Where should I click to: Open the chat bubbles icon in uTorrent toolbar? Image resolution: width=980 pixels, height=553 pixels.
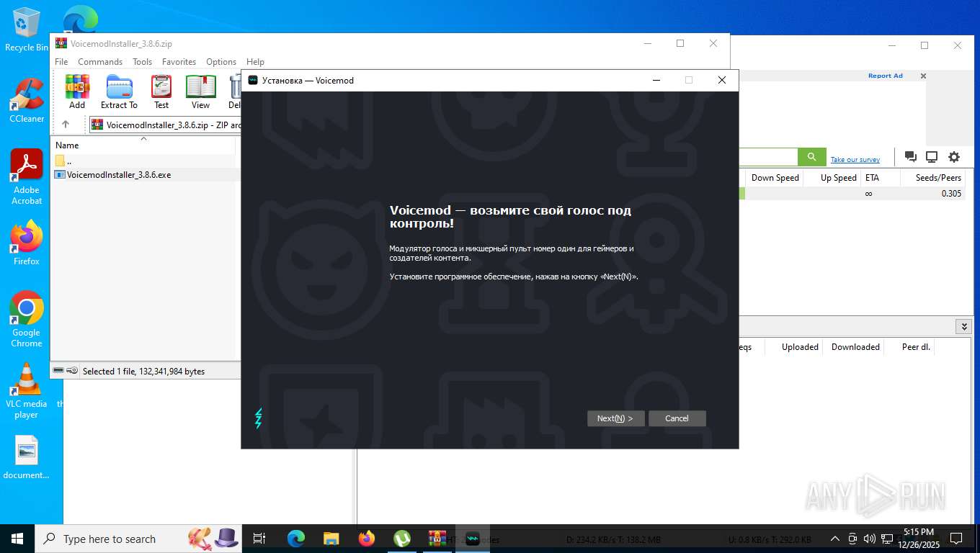click(x=910, y=157)
